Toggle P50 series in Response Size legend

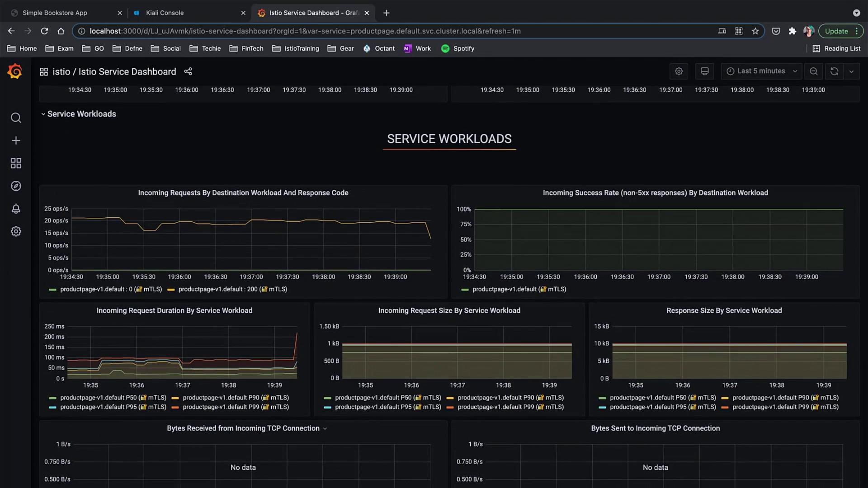coord(662,398)
